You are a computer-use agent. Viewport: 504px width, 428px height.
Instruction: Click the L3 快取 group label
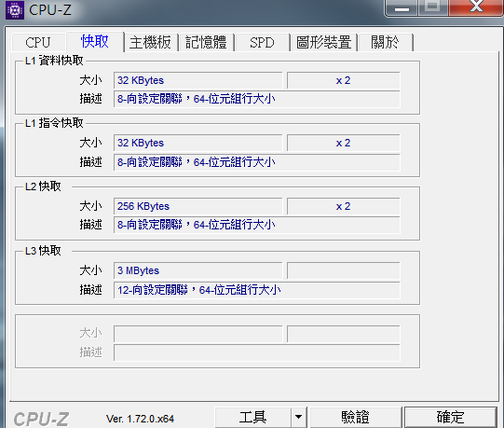point(43,251)
